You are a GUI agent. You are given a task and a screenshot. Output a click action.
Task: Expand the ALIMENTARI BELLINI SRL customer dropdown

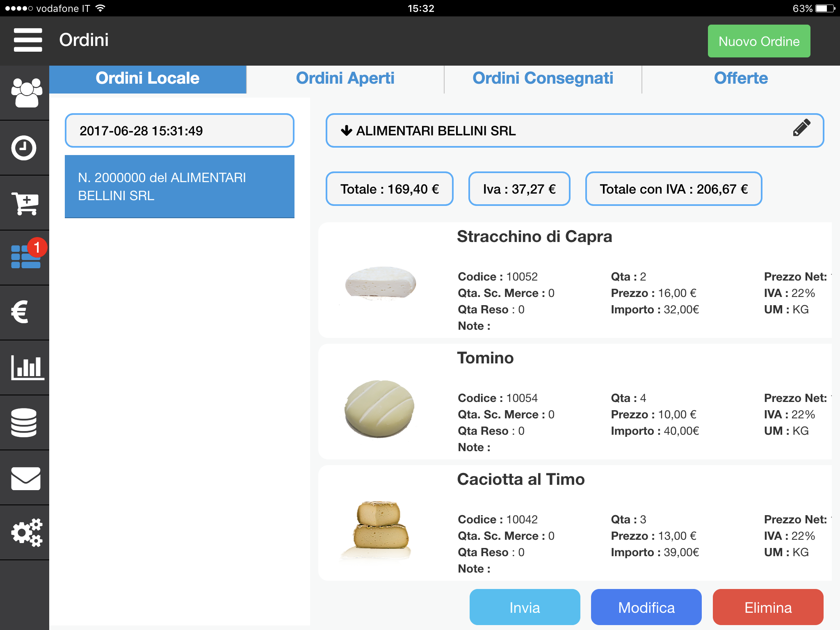(x=575, y=130)
